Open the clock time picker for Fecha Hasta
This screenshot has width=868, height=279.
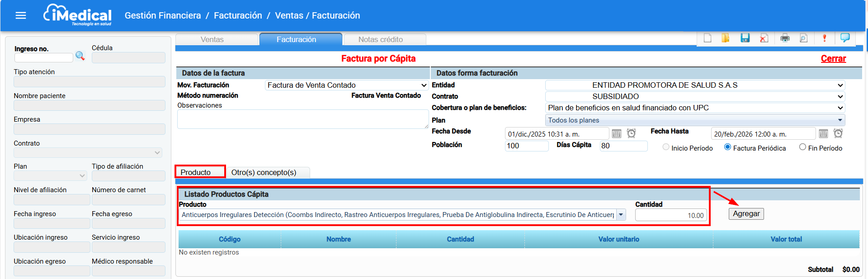838,134
